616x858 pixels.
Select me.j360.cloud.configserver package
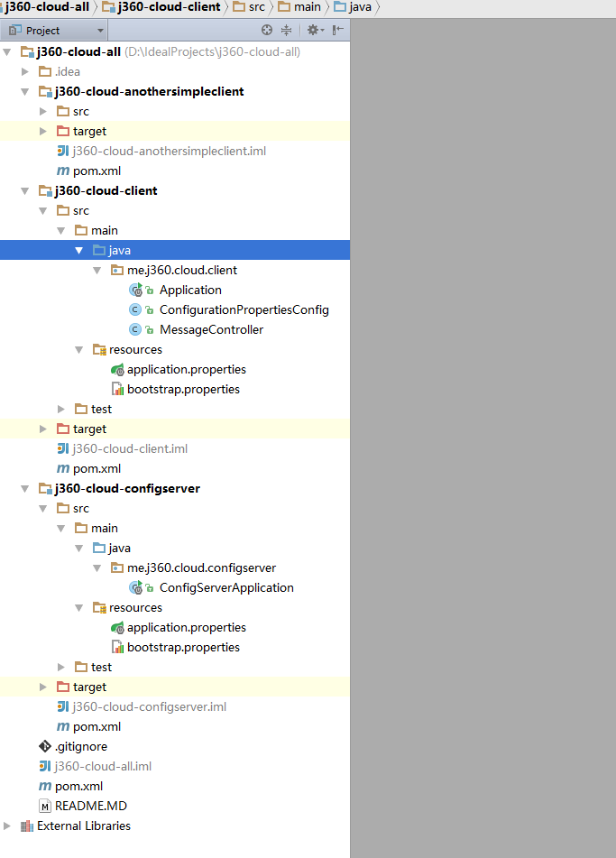pos(201,567)
